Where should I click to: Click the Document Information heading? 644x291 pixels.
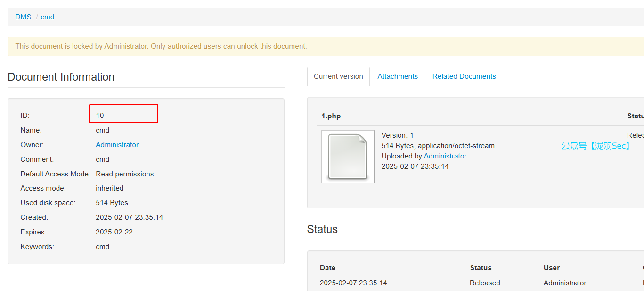(x=61, y=77)
